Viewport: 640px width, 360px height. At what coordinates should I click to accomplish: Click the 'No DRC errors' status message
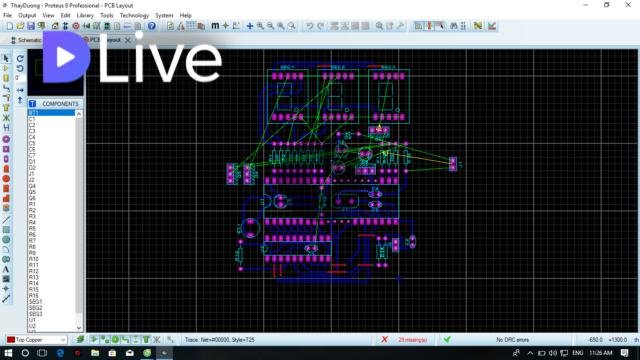(512, 340)
